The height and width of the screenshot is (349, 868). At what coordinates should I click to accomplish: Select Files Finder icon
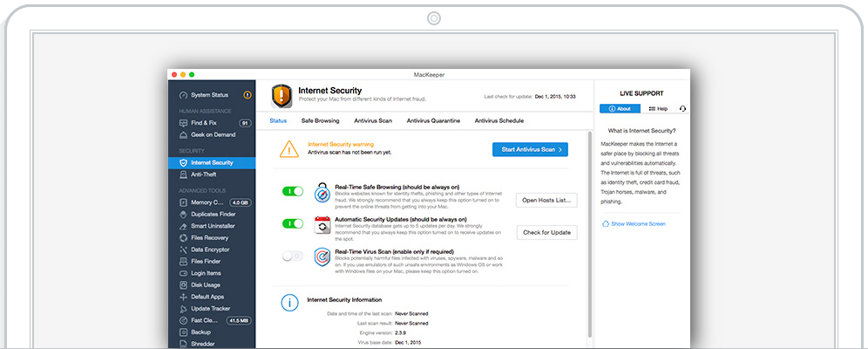tap(183, 262)
